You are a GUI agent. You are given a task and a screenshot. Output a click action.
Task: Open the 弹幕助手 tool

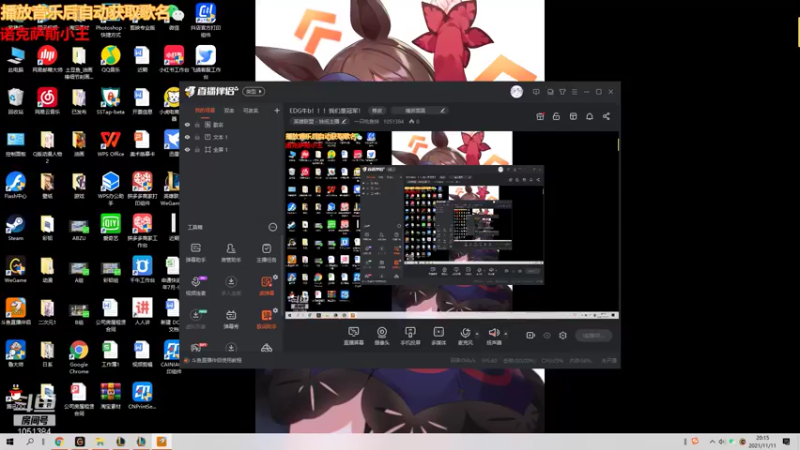(196, 253)
